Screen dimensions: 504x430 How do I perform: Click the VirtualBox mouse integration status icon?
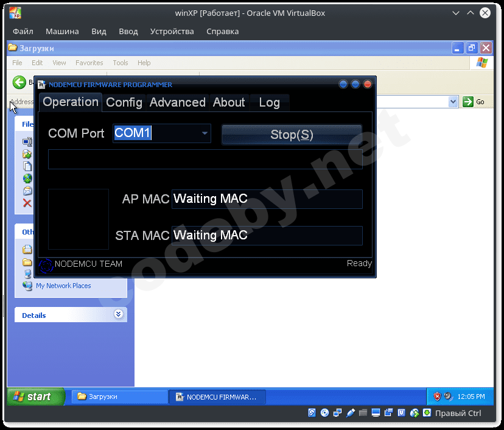[x=415, y=413]
